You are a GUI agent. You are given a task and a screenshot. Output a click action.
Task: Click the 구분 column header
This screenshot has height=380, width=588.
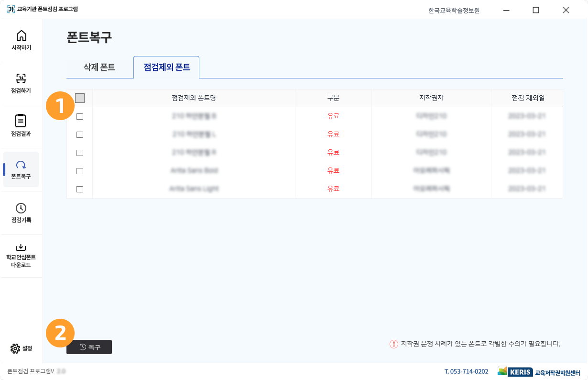pos(333,98)
